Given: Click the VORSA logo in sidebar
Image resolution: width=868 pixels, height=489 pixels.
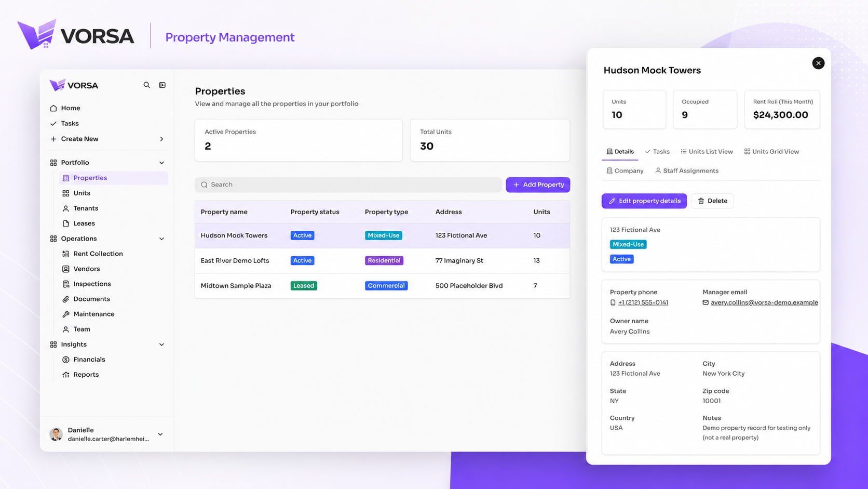Looking at the screenshot, I should [x=74, y=85].
